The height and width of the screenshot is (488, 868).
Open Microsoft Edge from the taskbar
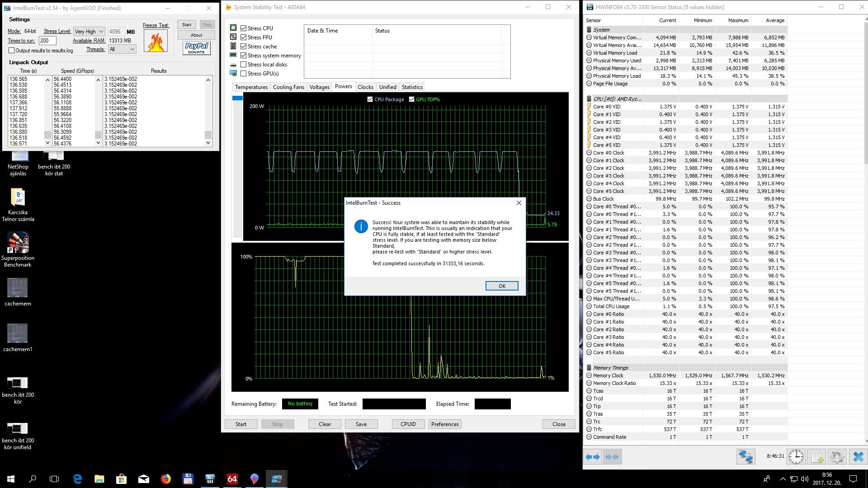(77, 479)
